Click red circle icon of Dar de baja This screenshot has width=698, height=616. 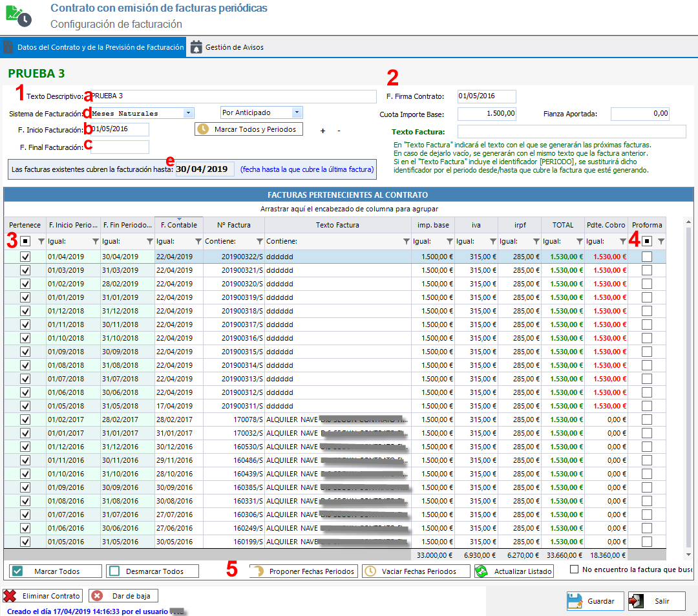pyautogui.click(x=97, y=595)
